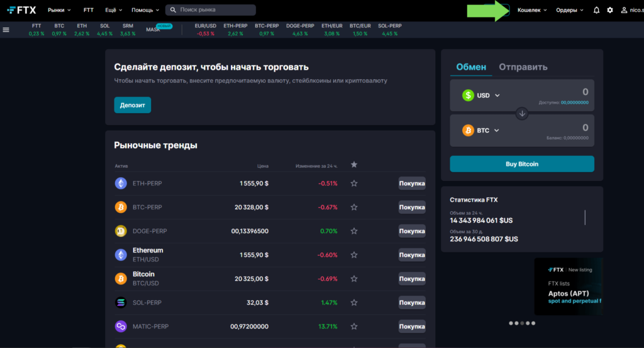The height and width of the screenshot is (348, 644).
Task: Click the swap direction arrow between currencies
Action: [x=522, y=114]
